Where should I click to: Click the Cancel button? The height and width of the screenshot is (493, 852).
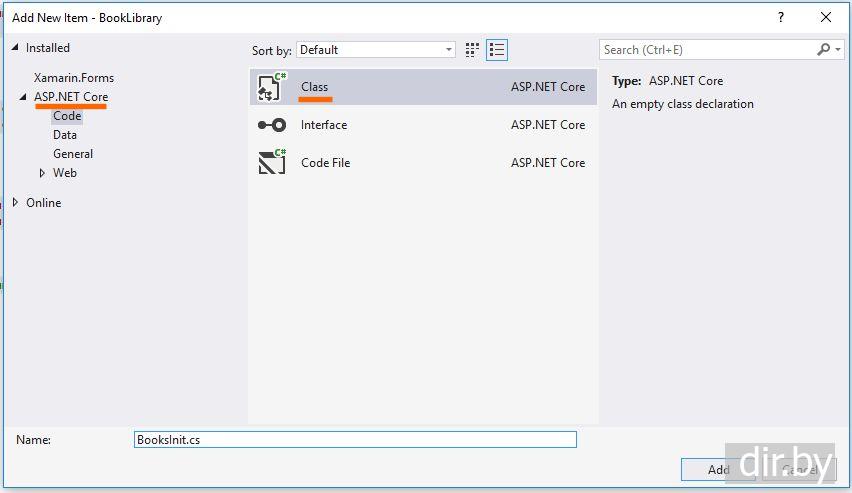800,469
